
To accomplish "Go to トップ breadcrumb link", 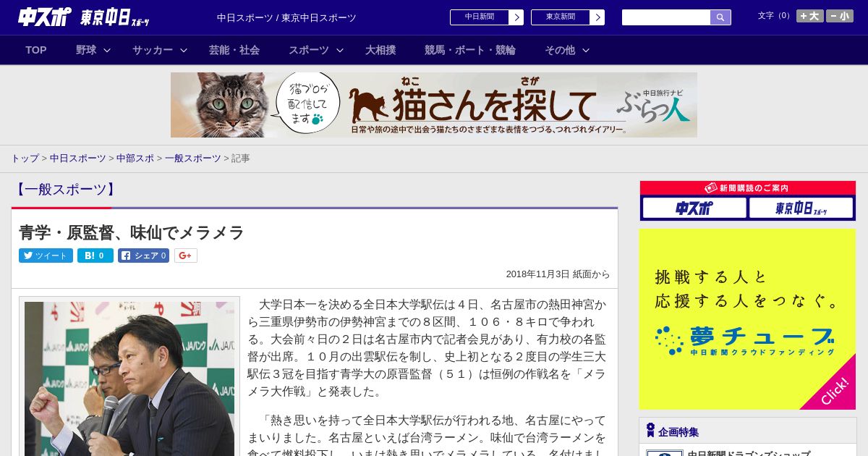I will [25, 159].
